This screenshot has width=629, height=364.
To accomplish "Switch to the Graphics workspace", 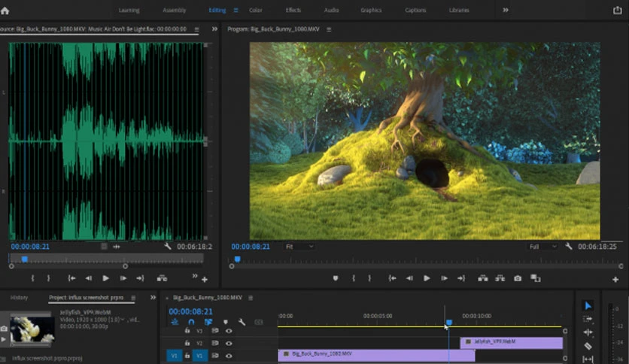I will point(371,11).
